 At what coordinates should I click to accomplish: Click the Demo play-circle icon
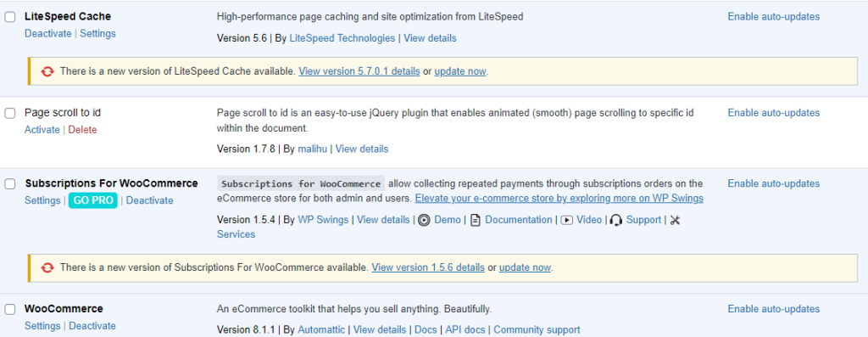tap(424, 220)
